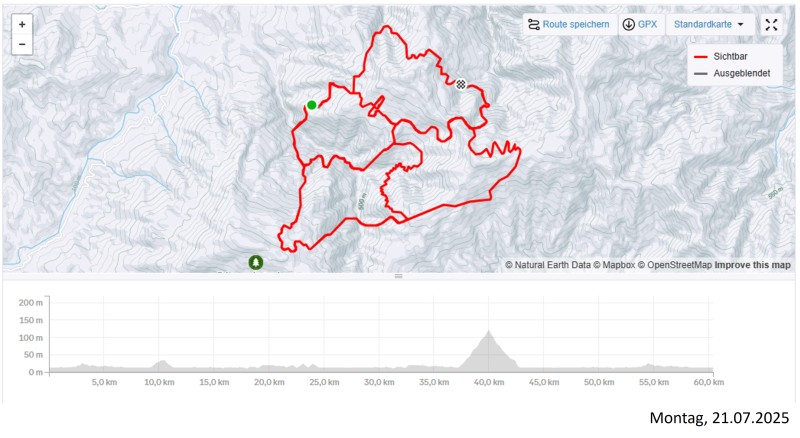Click the elevation bump at 10 km
Image resolution: width=800 pixels, height=438 pixels.
tap(161, 362)
